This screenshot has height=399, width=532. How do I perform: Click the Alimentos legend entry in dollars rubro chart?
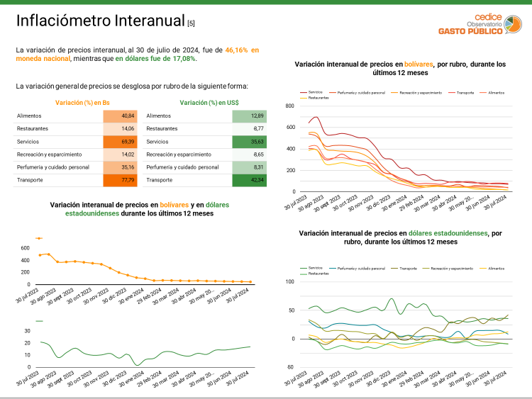(492, 268)
